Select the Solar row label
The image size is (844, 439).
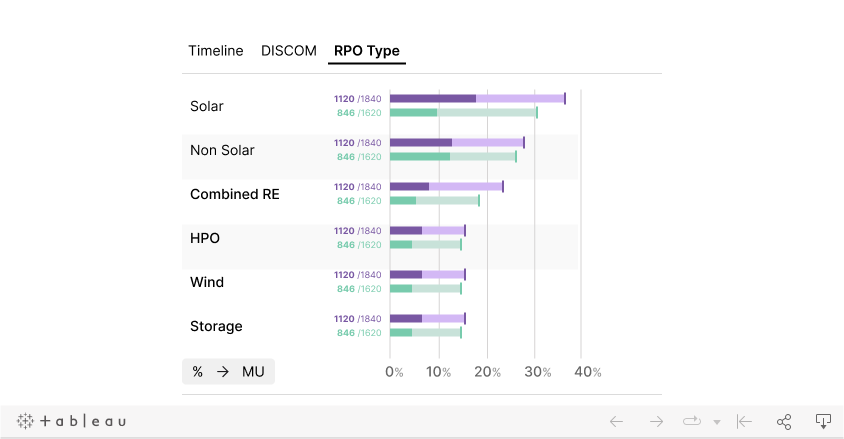coord(207,106)
